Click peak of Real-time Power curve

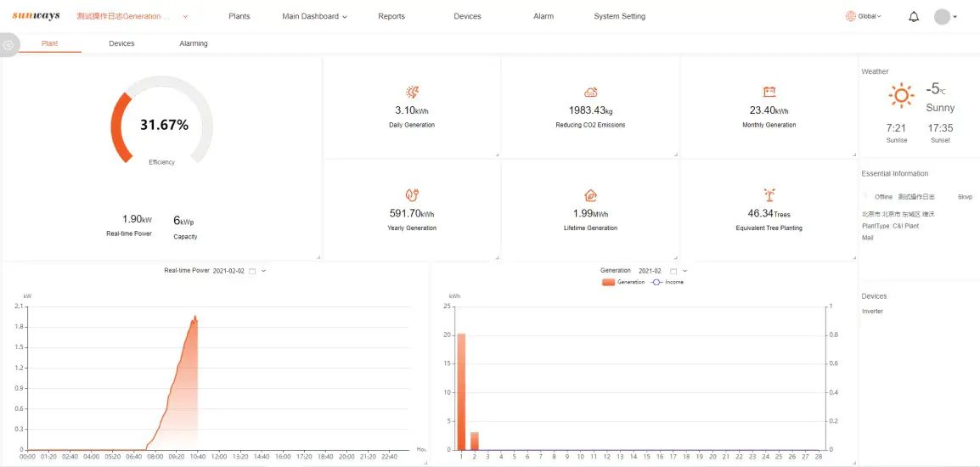pyautogui.click(x=195, y=317)
